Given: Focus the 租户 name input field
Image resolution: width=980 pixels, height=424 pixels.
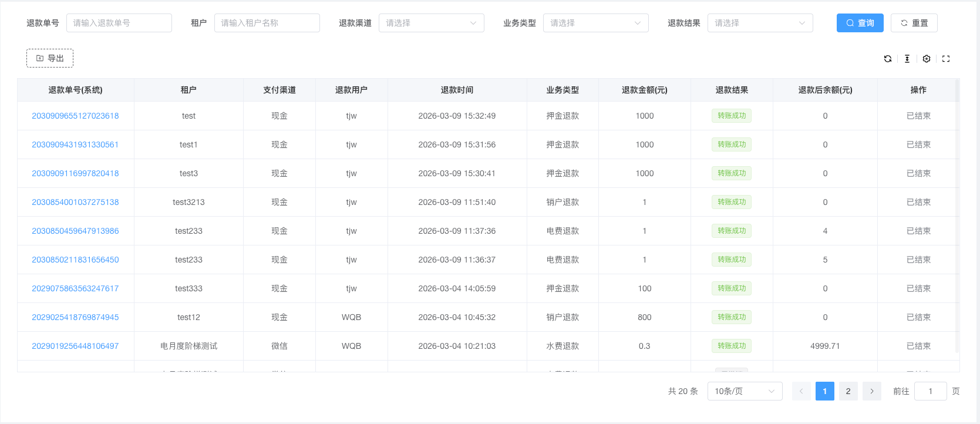Looking at the screenshot, I should coord(267,23).
